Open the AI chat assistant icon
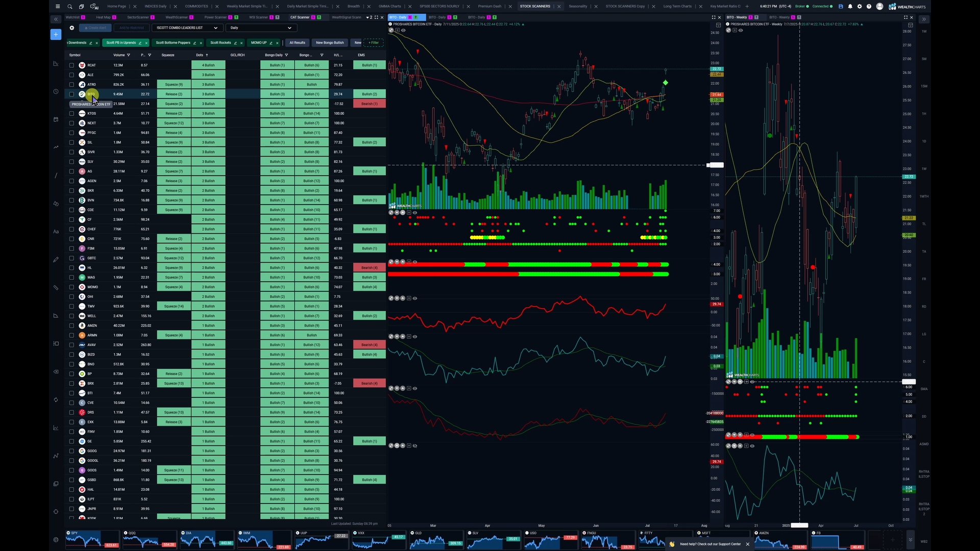This screenshot has height=551, width=980. click(x=94, y=7)
